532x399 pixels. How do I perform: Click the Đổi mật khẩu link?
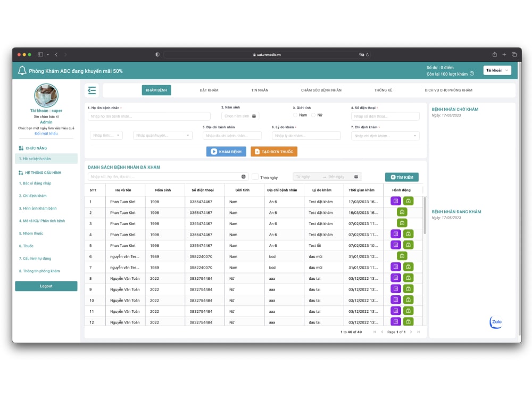click(46, 134)
